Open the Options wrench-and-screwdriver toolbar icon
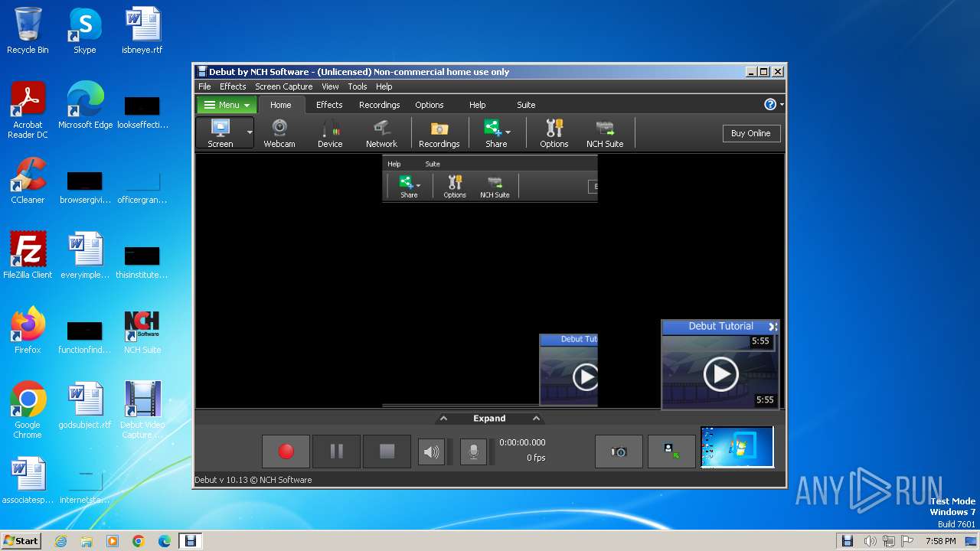This screenshot has width=980, height=551. pyautogui.click(x=554, y=133)
